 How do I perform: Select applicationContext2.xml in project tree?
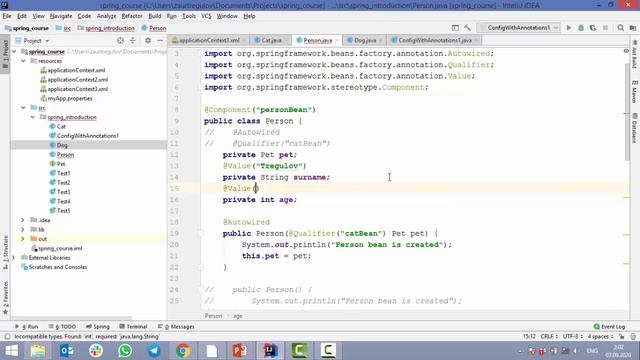78,80
